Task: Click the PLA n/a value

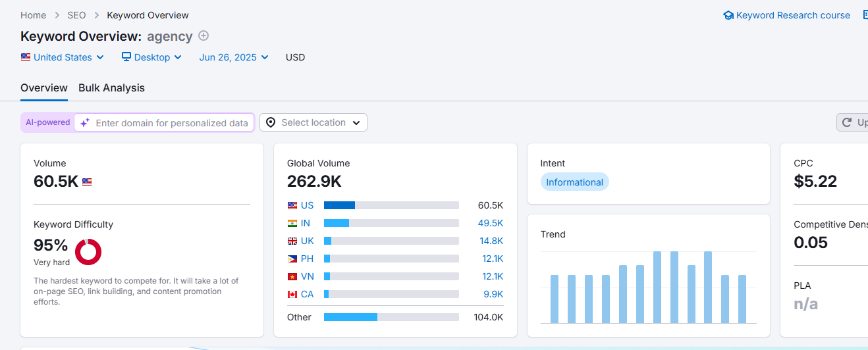Action: click(805, 303)
